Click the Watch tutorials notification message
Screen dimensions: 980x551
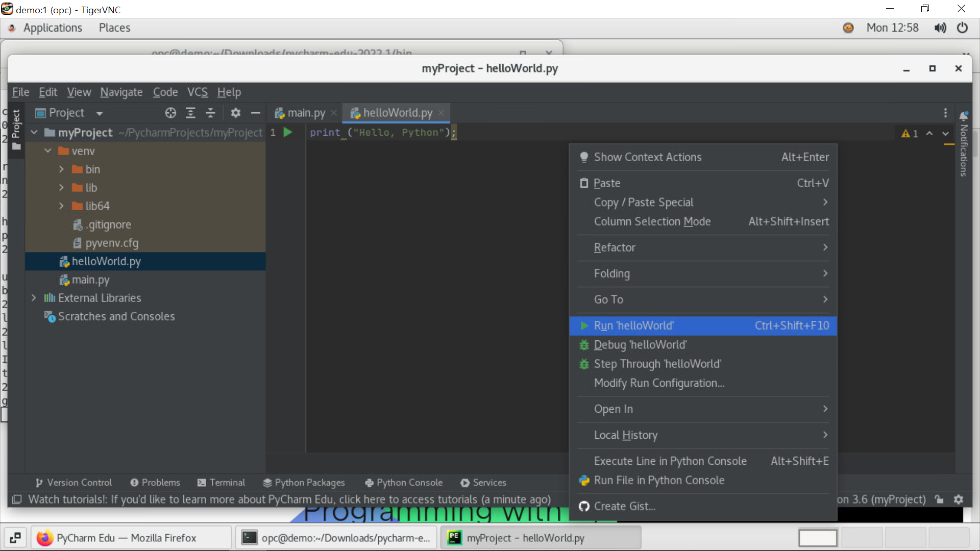click(x=289, y=499)
